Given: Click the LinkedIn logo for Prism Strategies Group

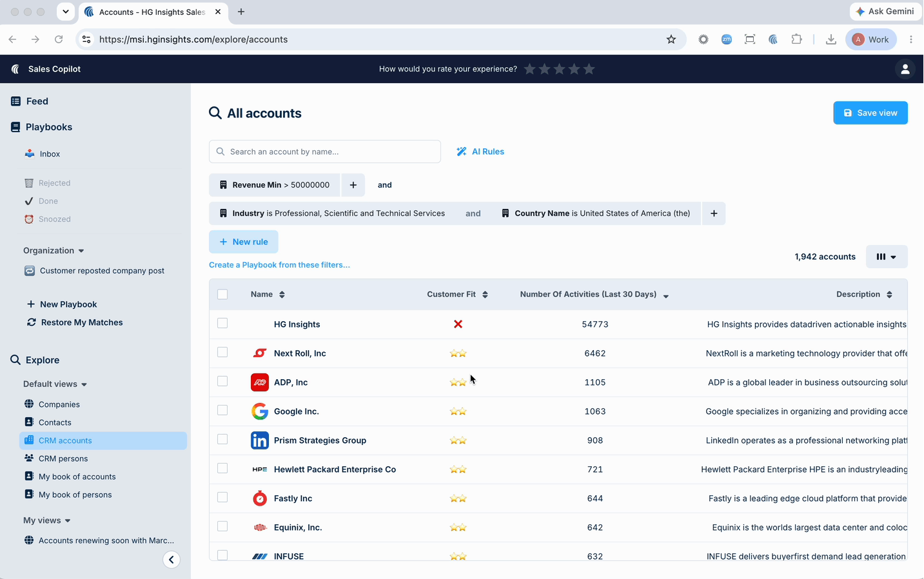Looking at the screenshot, I should point(260,440).
